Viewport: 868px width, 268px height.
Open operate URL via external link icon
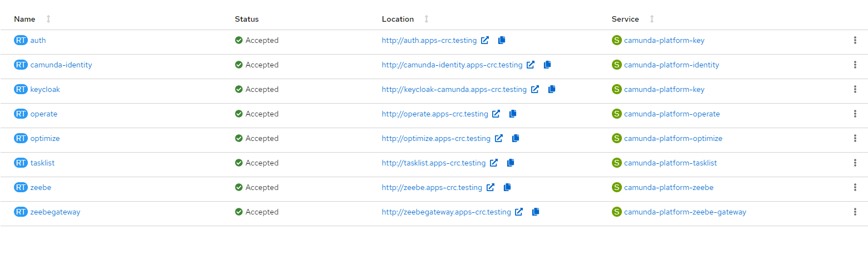pyautogui.click(x=496, y=114)
